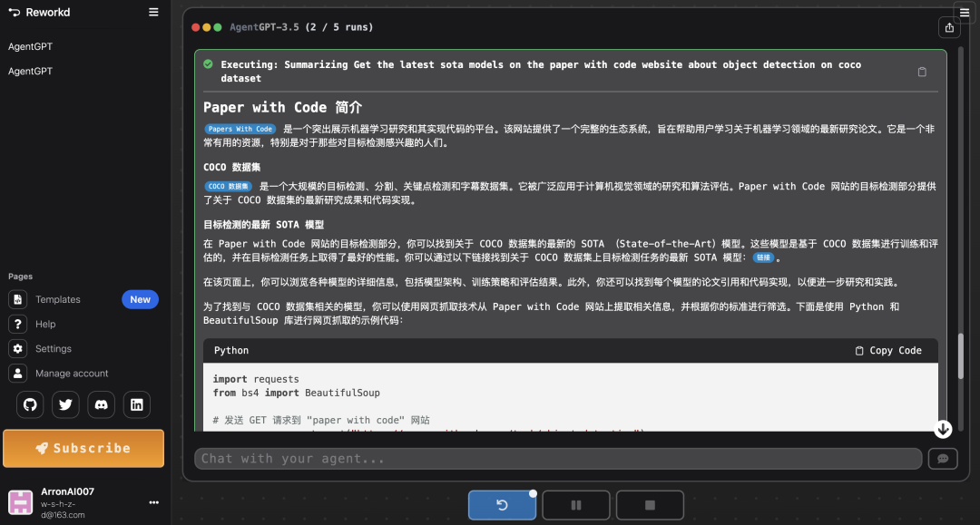Click the 目标检测的最新 SOTA 模型 heading
980x525 pixels.
(x=263, y=225)
